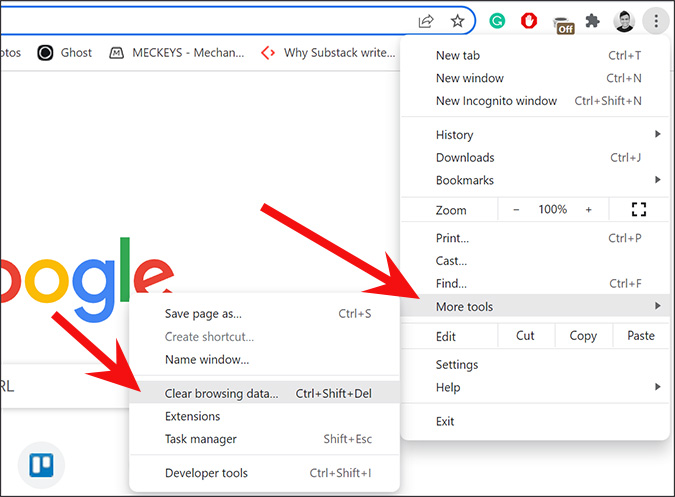675x497 pixels.
Task: Click the three-dot Chrome menu button
Action: 656,21
